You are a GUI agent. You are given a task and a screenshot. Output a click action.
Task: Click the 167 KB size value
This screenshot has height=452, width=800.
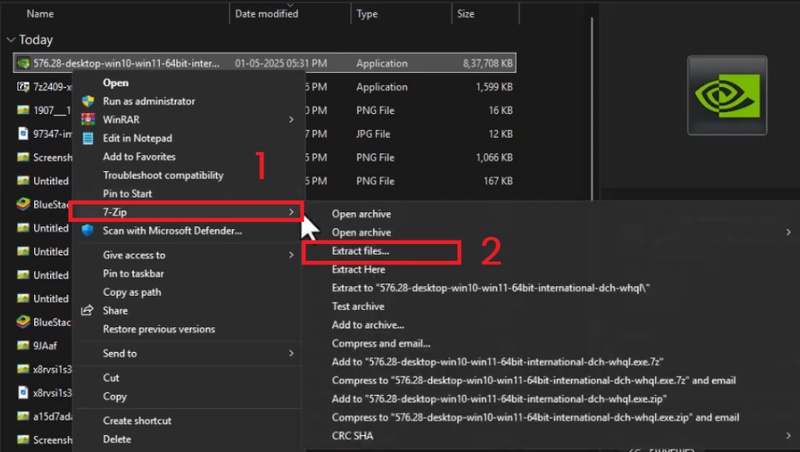pos(498,181)
